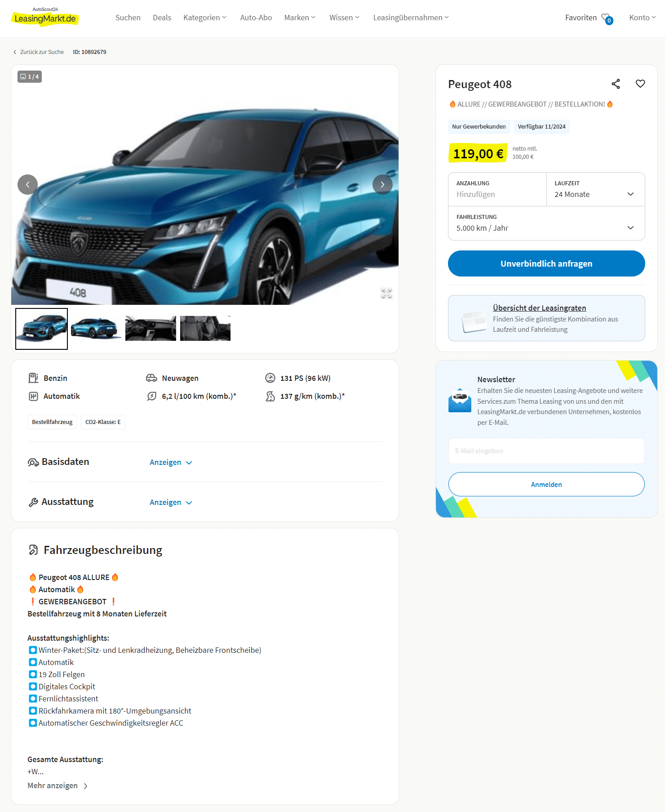The image size is (665, 812).
Task: Expand the Ausstattung section
Action: tap(171, 502)
